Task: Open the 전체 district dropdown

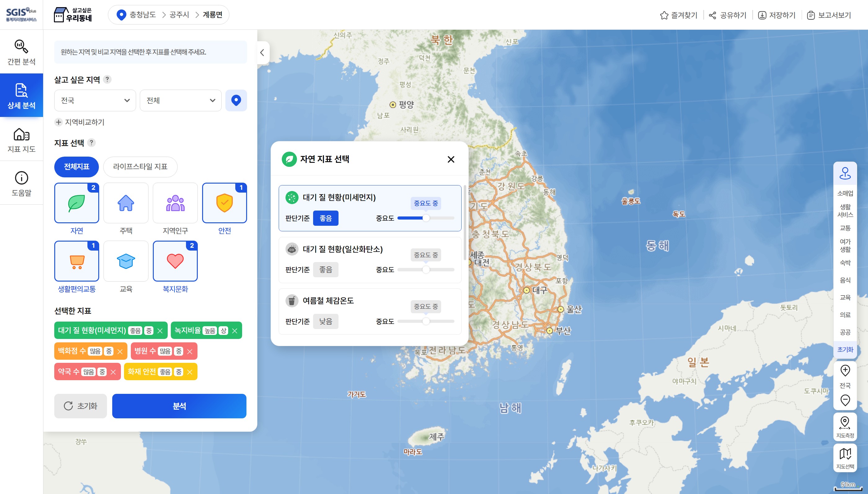Action: coord(180,100)
